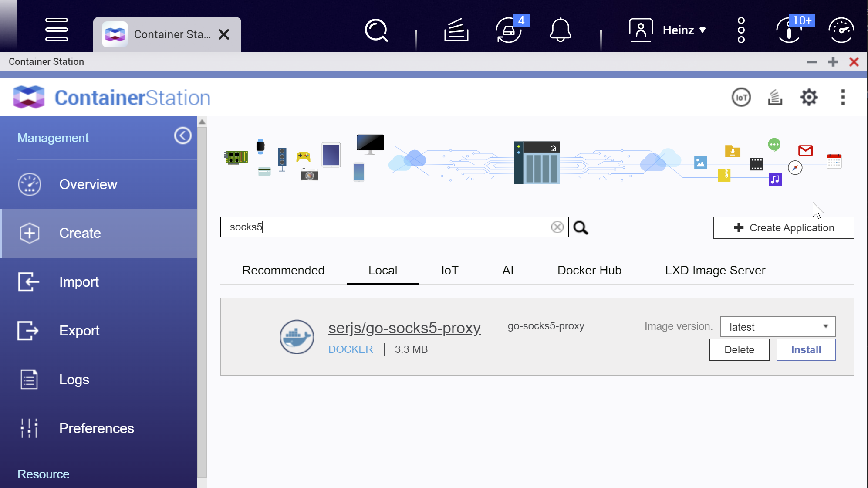Clear the socks5 search text
Viewport: 868px width, 488px height.
point(557,227)
